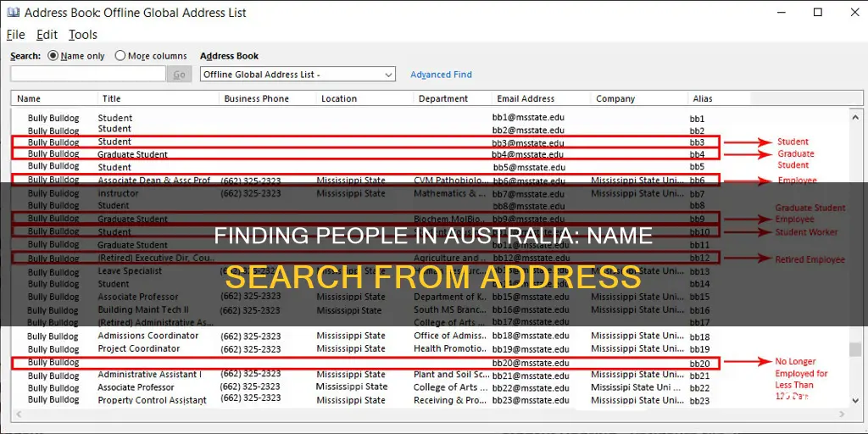
Task: Select the Project Coordinator title
Action: [x=139, y=348]
